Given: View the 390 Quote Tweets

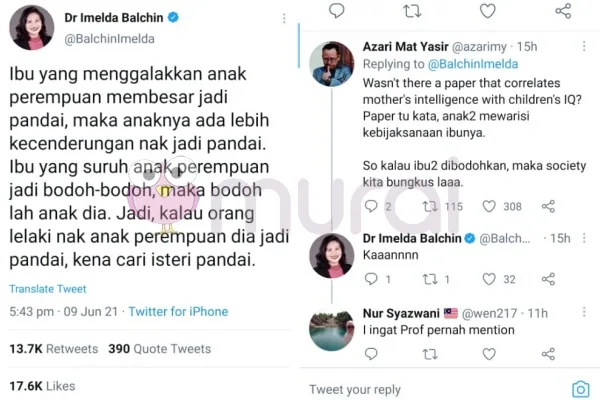Looking at the screenshot, I should pos(160,349).
